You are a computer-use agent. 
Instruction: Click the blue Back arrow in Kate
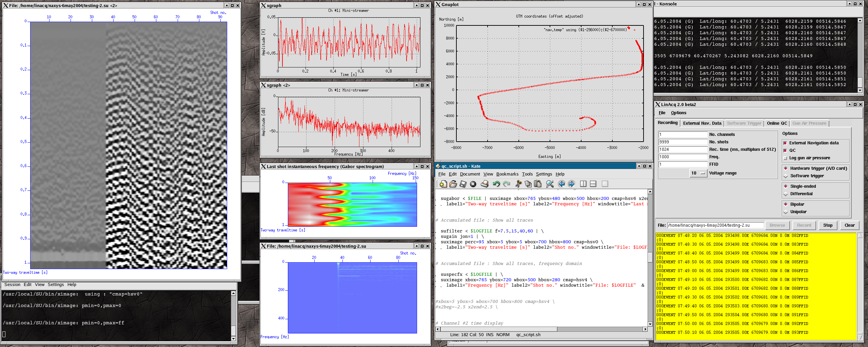point(561,184)
